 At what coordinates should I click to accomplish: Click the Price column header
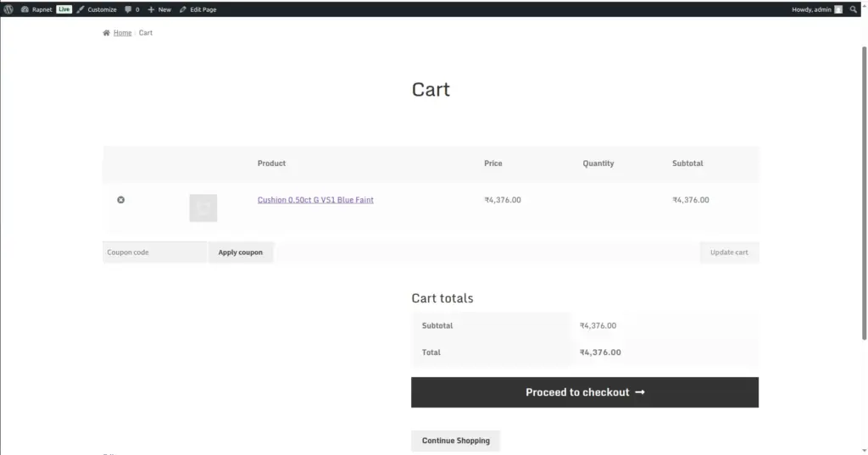click(x=493, y=164)
